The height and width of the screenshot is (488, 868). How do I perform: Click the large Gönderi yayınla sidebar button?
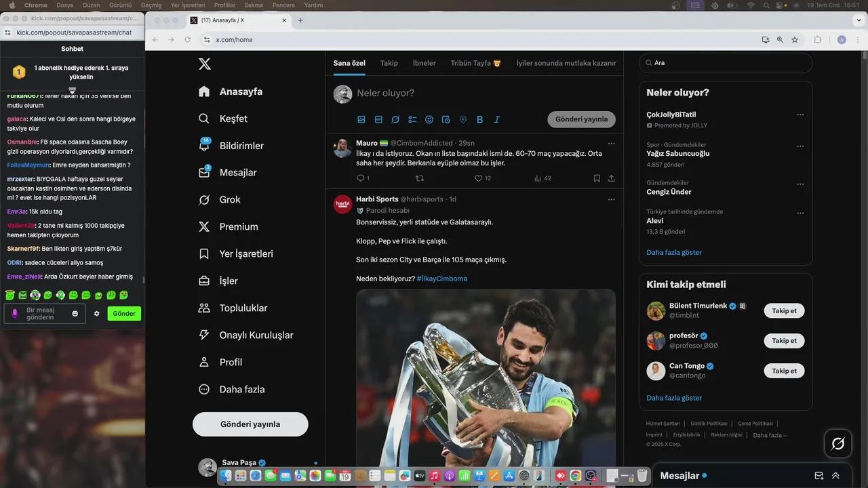[x=250, y=424]
